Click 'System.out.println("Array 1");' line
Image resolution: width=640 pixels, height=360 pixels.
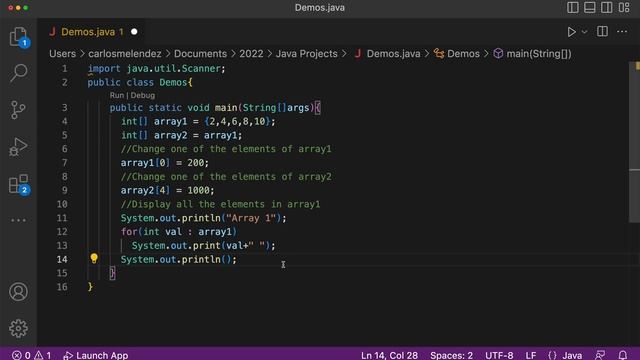[204, 218]
